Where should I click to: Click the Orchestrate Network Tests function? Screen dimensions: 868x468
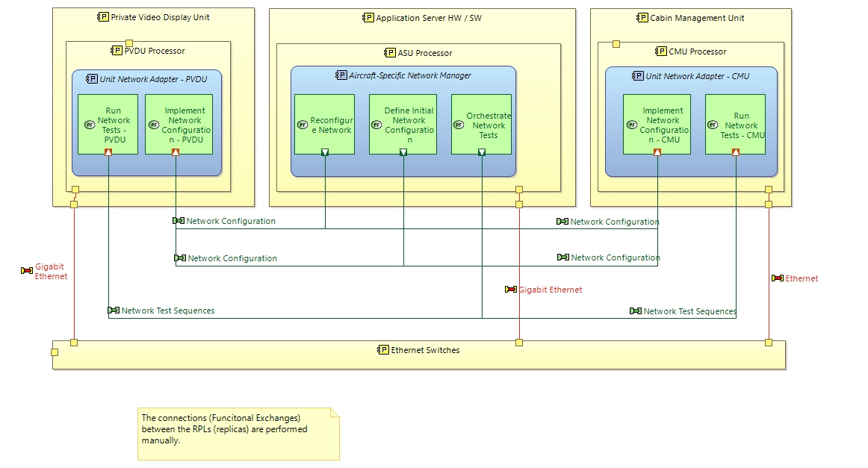coord(481,123)
